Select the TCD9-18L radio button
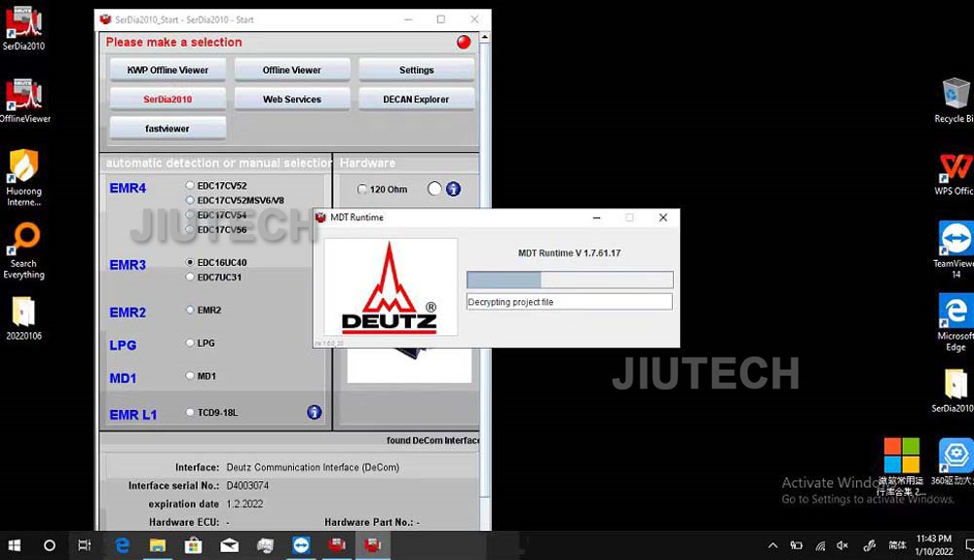This screenshot has height=560, width=974. point(190,412)
